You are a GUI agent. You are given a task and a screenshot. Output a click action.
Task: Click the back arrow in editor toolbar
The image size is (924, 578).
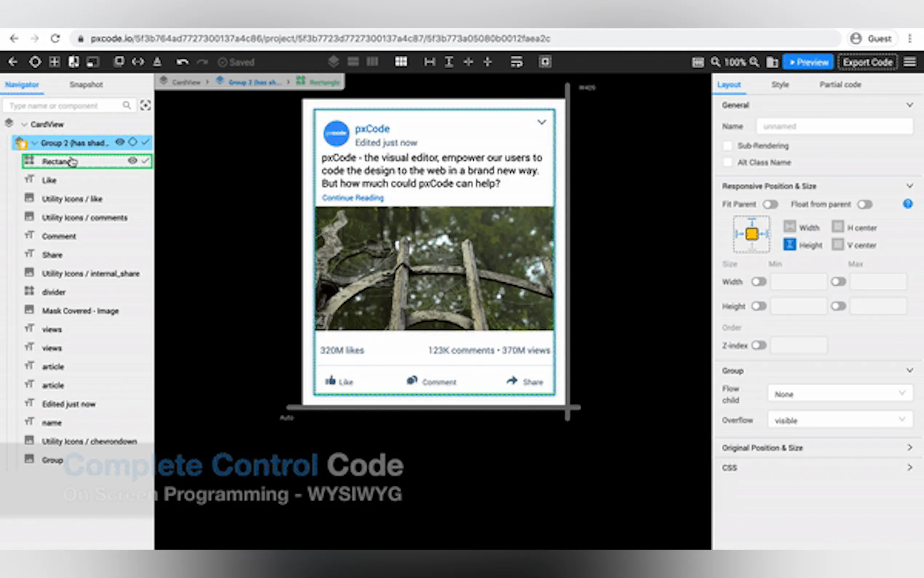13,62
